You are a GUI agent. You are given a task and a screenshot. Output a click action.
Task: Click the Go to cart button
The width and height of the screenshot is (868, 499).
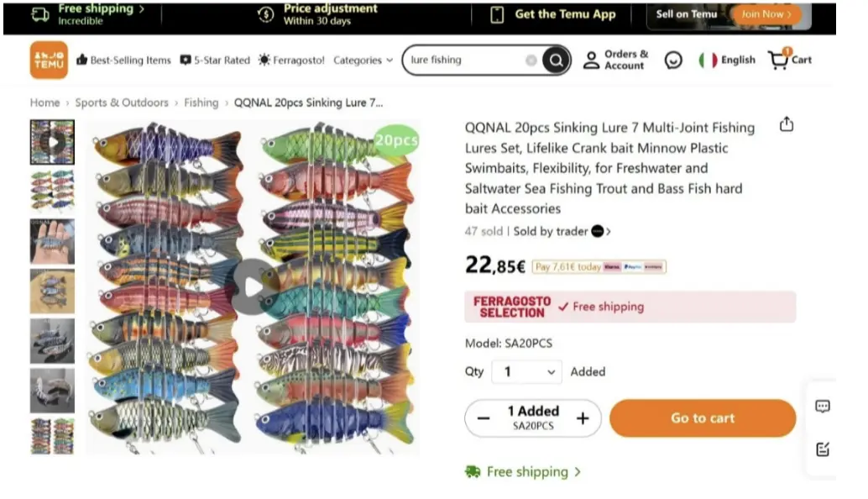pyautogui.click(x=702, y=418)
